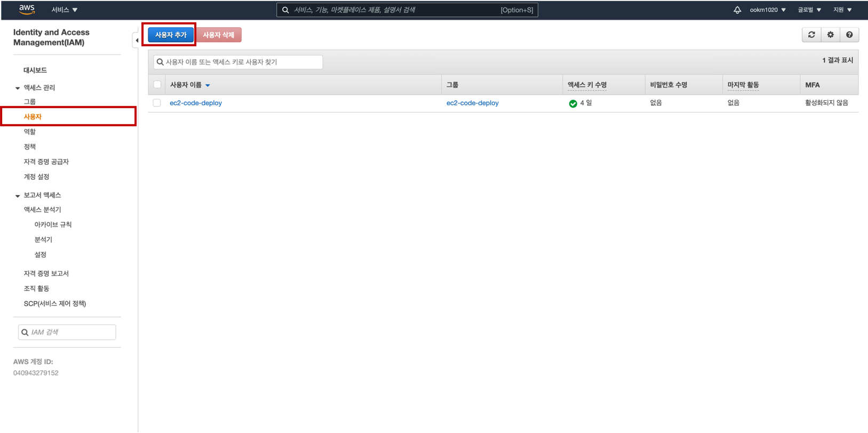Click the 비밀번호 수명 column header

tap(668, 85)
